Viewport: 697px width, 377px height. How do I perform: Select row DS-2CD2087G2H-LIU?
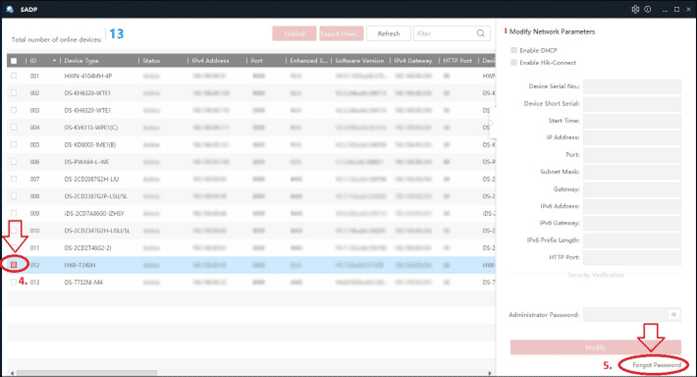tap(251, 179)
